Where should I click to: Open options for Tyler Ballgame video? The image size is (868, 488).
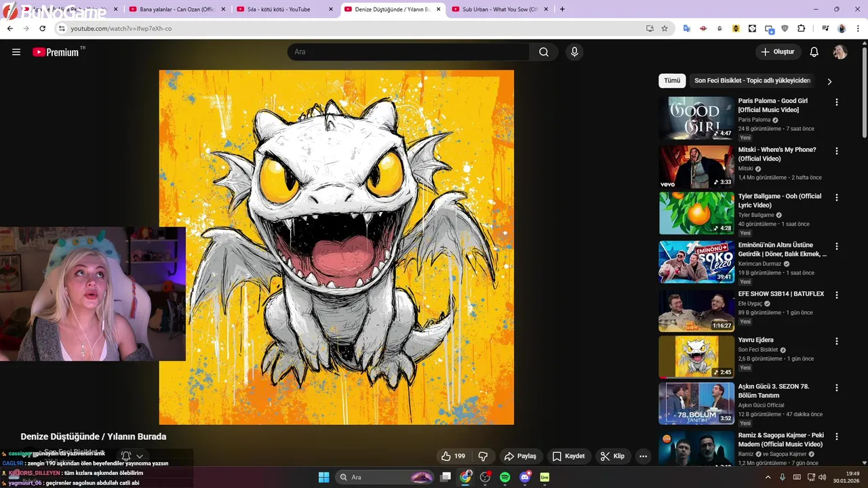[836, 198]
